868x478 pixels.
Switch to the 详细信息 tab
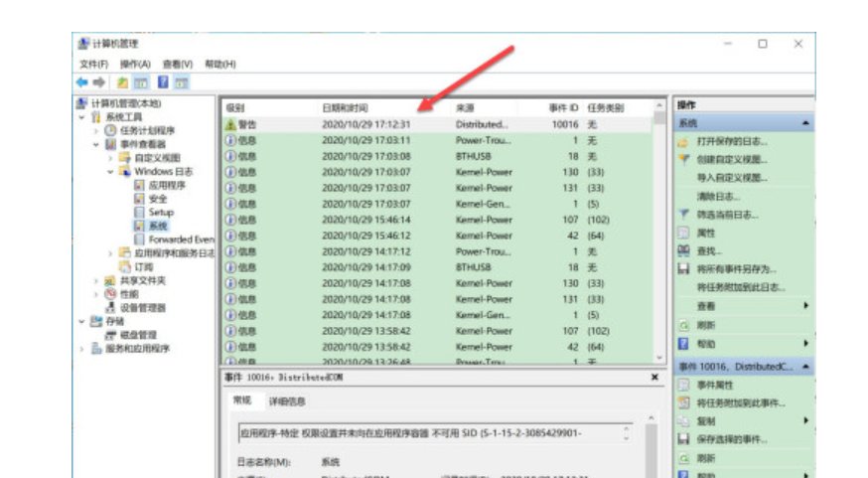[x=287, y=401]
